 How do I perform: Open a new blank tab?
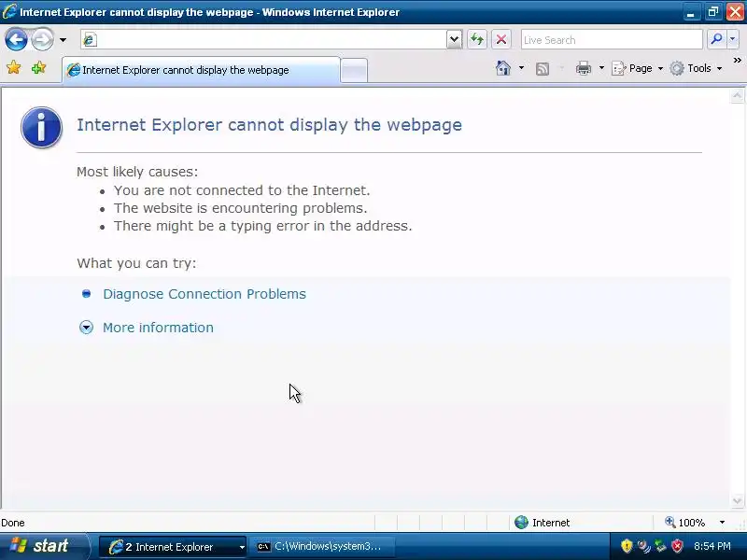[354, 71]
